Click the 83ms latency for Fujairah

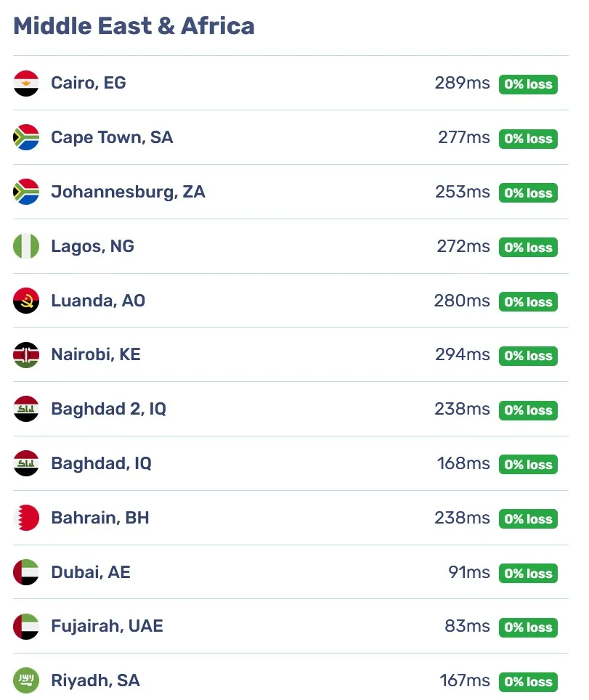(x=467, y=626)
